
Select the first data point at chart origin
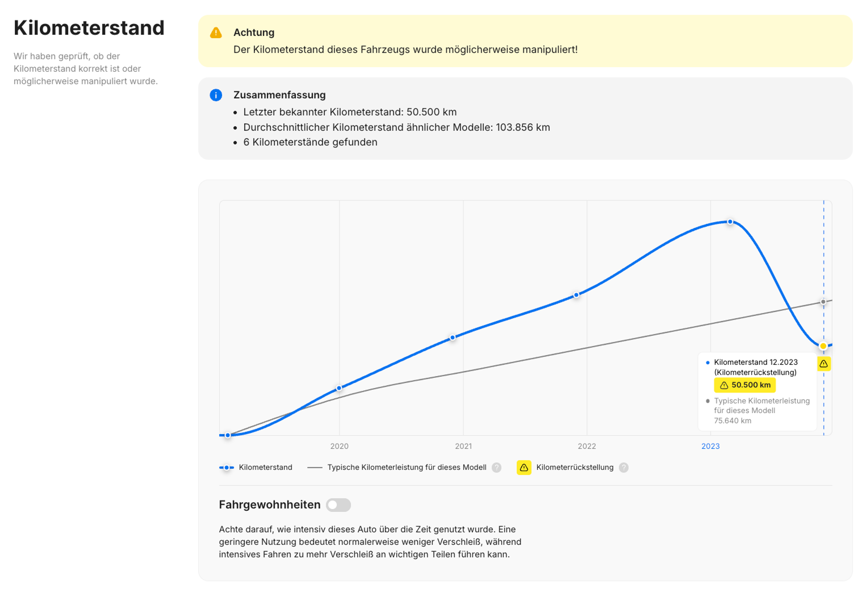click(228, 435)
